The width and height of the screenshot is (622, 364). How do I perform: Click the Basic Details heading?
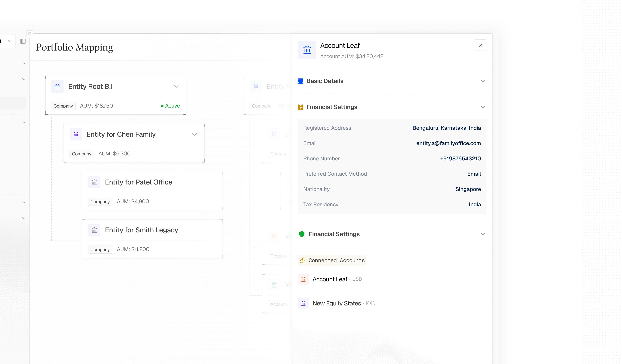pyautogui.click(x=325, y=81)
